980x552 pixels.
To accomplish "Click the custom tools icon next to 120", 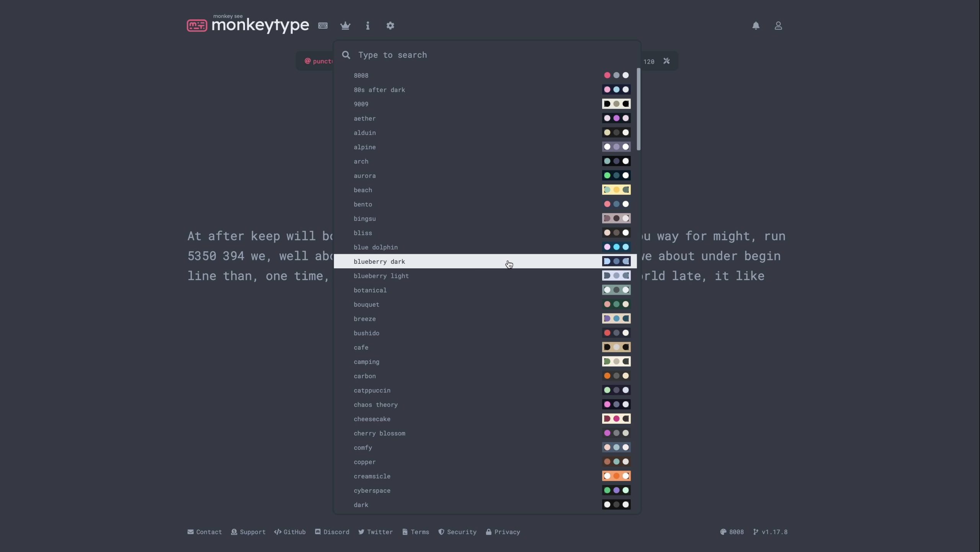I will tap(666, 61).
